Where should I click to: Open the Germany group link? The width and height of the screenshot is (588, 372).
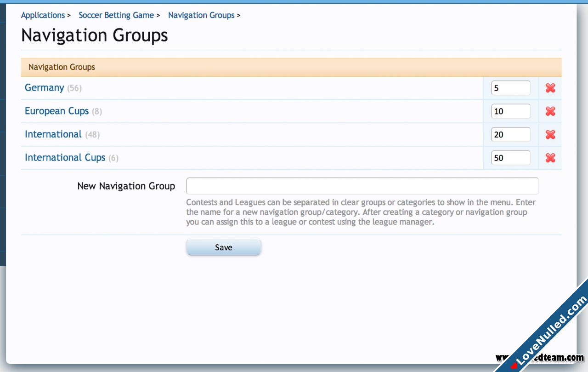[x=45, y=87]
